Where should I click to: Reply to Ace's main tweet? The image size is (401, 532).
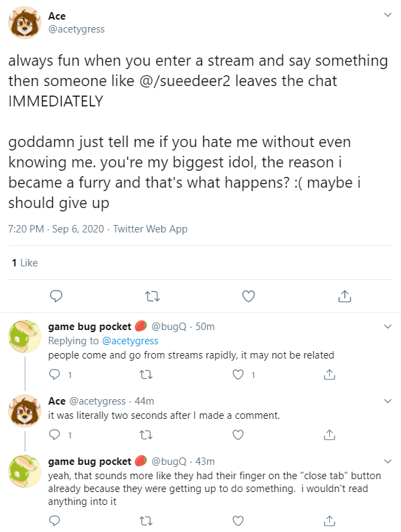pos(56,296)
